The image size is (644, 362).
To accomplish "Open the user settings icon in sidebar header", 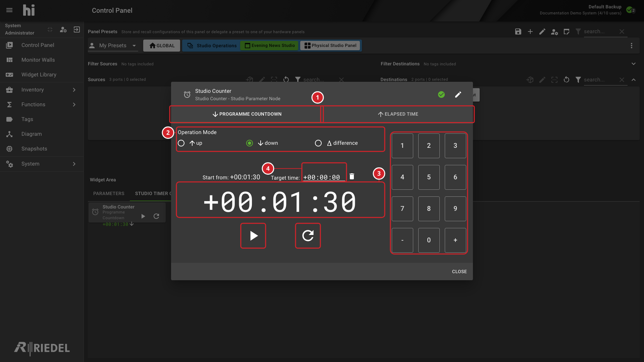I will click(x=63, y=29).
